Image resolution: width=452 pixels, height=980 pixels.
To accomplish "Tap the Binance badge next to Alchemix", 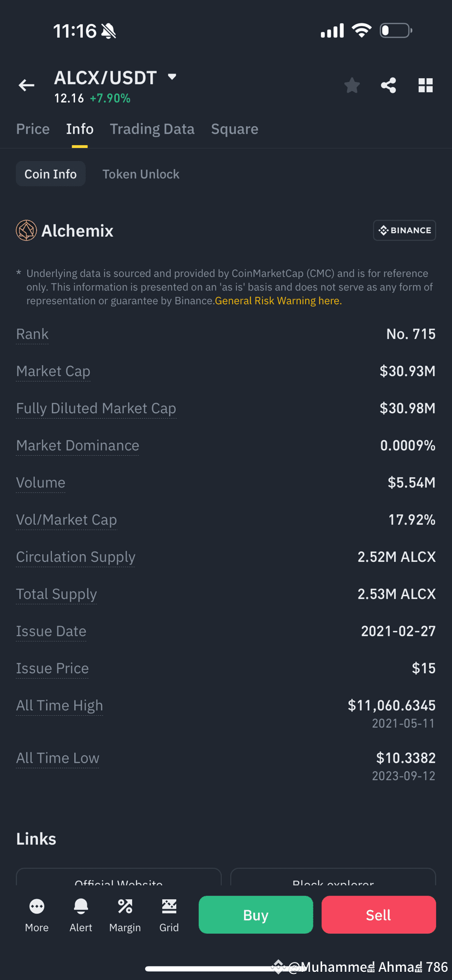I will pyautogui.click(x=405, y=230).
